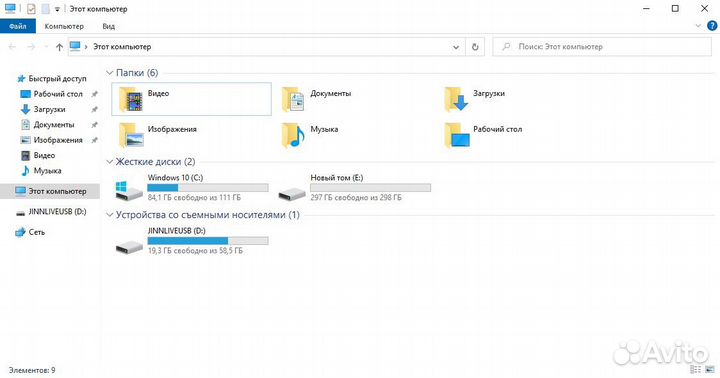Click the window system icon in title bar
The height and width of the screenshot is (378, 720).
(10, 8)
